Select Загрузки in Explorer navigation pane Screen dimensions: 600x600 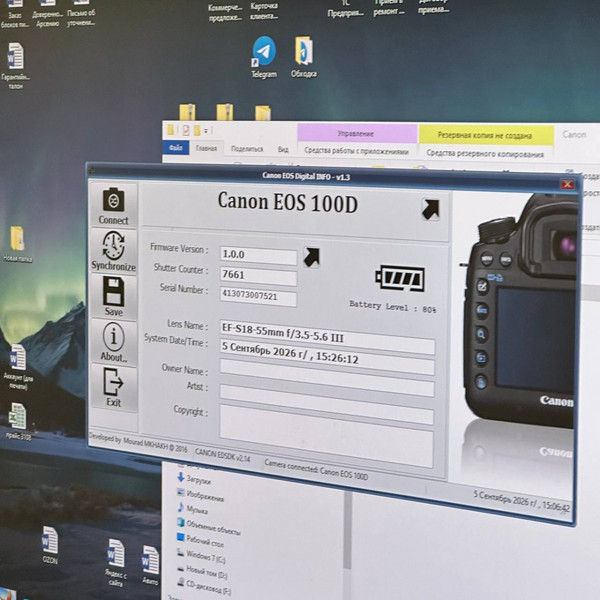coord(194,479)
